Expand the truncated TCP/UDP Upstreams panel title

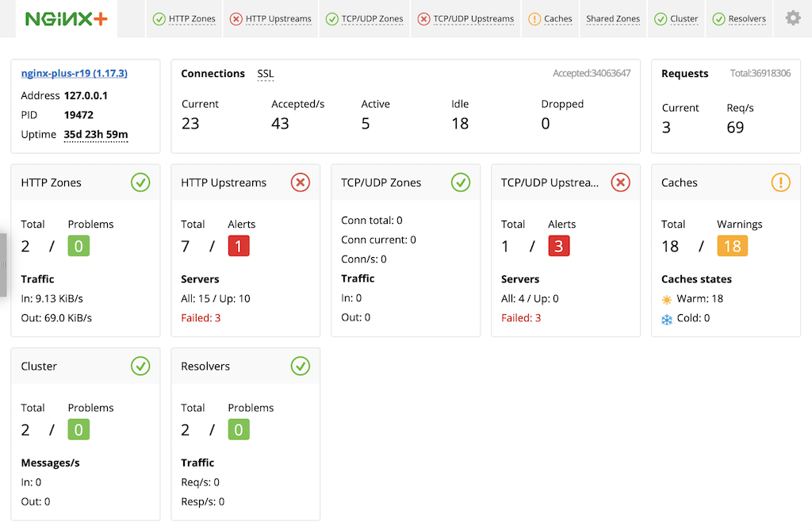tap(552, 182)
